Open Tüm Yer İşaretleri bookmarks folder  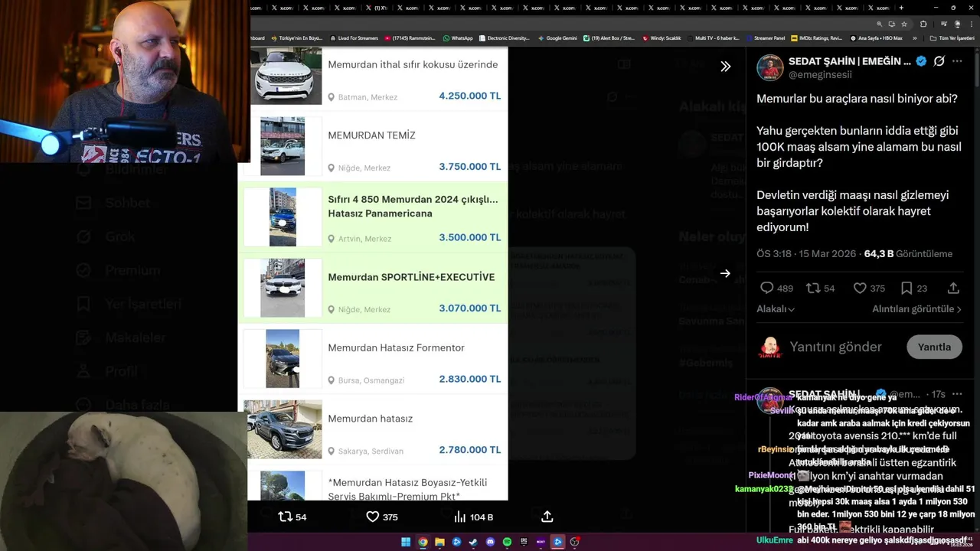952,38
